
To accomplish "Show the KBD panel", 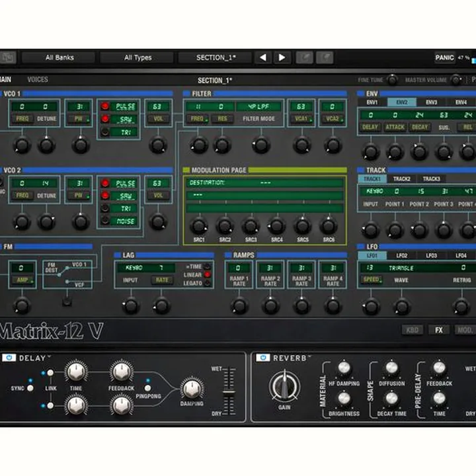I will [x=413, y=330].
